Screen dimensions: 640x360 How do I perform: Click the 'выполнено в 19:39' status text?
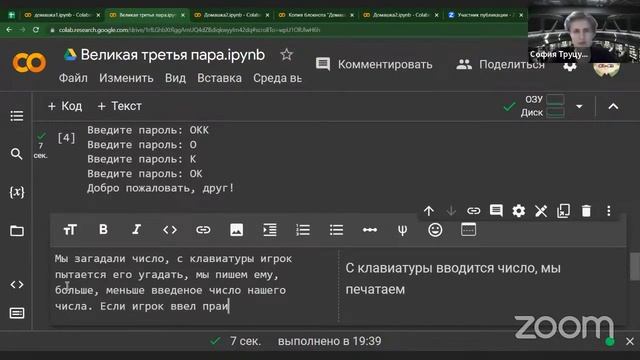(329, 341)
